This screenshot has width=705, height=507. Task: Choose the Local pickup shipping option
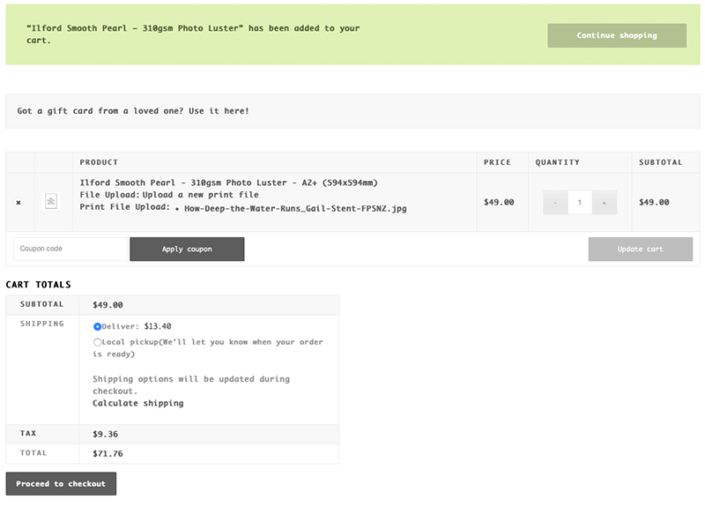(98, 342)
